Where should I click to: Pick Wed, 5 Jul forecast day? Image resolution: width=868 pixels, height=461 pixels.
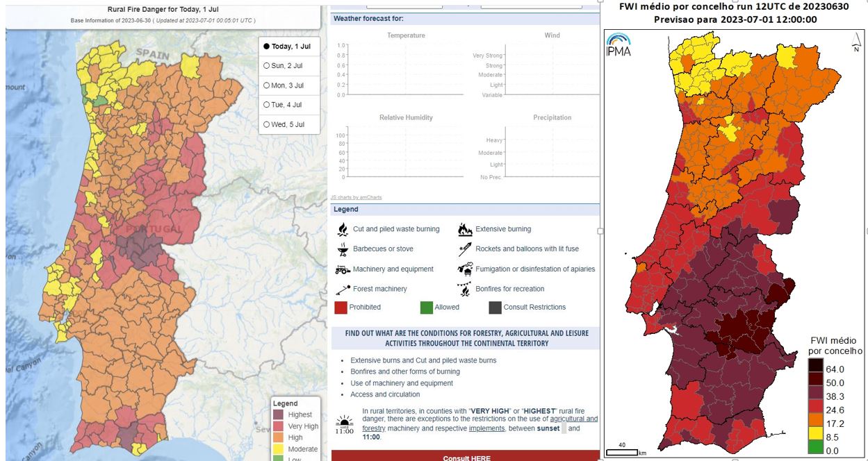[284, 124]
